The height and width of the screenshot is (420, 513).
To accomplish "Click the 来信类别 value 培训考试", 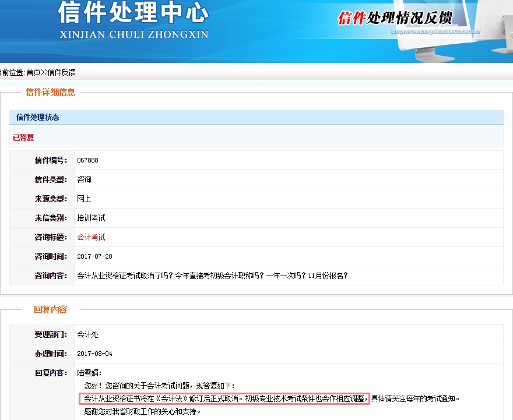I will point(90,218).
